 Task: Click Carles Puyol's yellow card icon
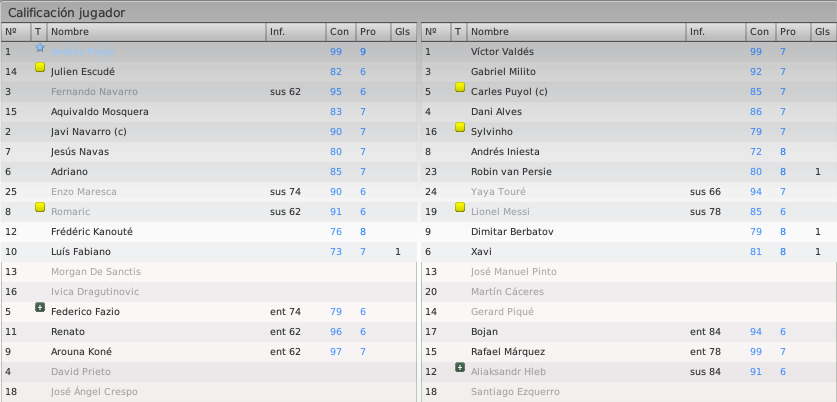click(460, 87)
